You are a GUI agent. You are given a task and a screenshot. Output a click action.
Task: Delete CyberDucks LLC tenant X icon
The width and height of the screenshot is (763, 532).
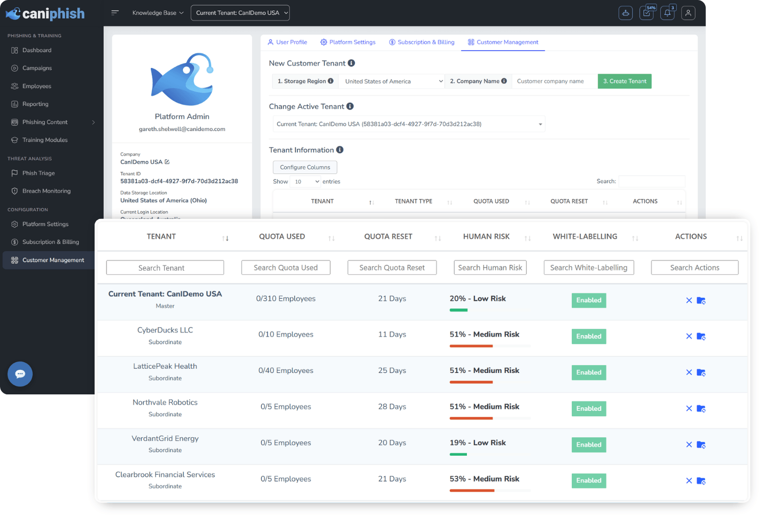point(689,337)
